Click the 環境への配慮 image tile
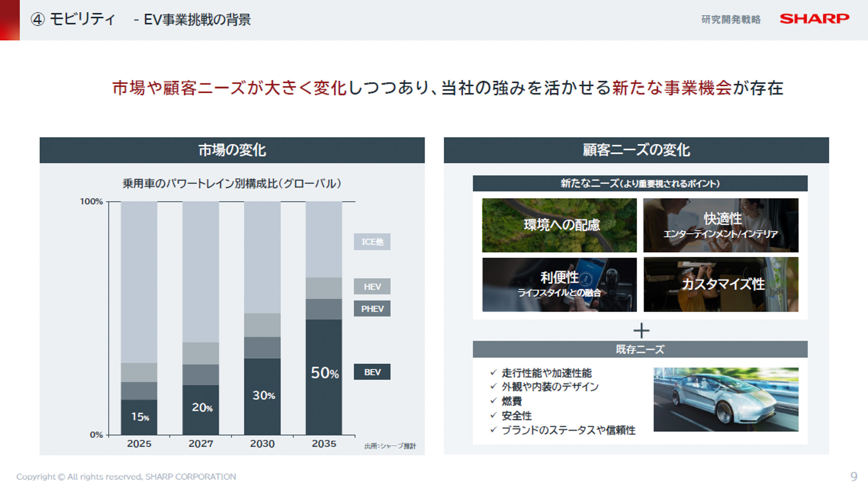This screenshot has height=485, width=868. coord(559,225)
